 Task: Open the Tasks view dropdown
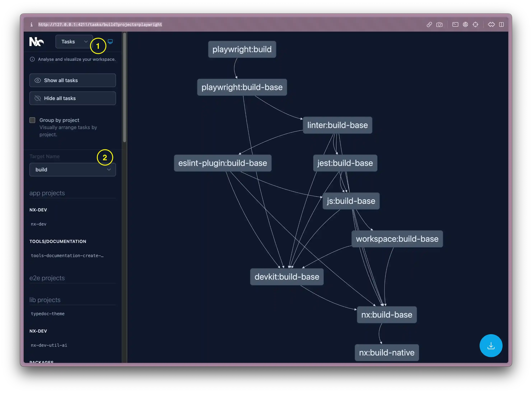pyautogui.click(x=74, y=41)
